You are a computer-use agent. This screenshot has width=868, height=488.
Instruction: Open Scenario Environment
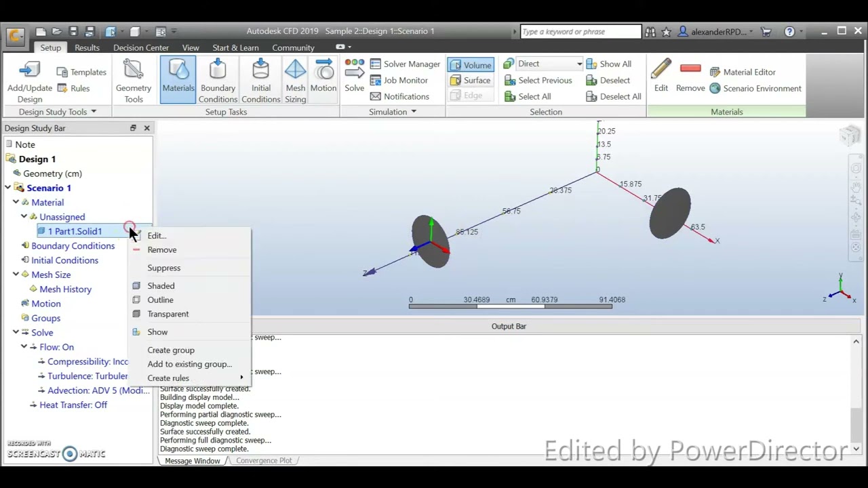(x=755, y=88)
